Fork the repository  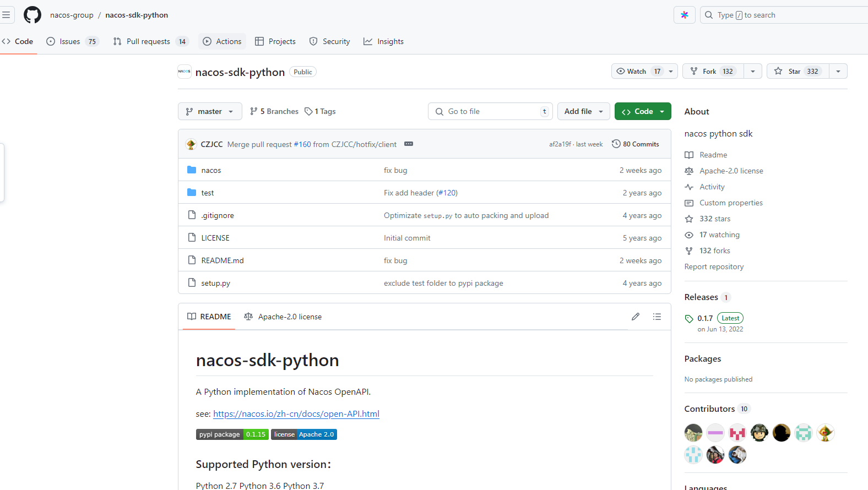713,71
